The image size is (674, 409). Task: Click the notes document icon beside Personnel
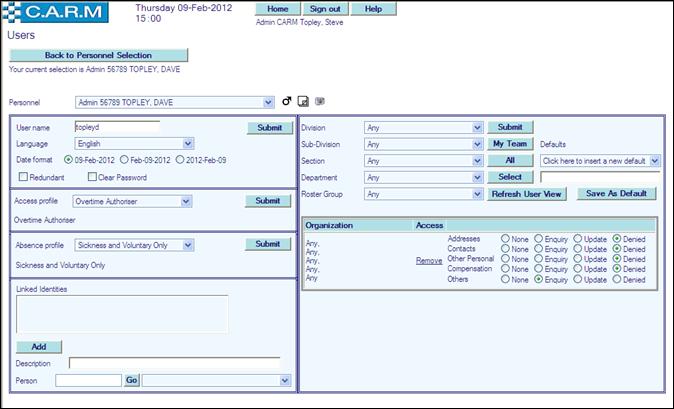tap(303, 101)
